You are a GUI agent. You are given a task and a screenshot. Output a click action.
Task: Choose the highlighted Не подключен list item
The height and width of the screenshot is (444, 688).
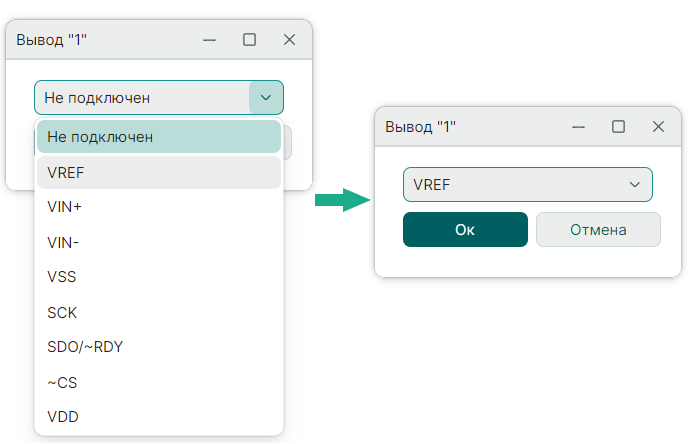pos(158,137)
